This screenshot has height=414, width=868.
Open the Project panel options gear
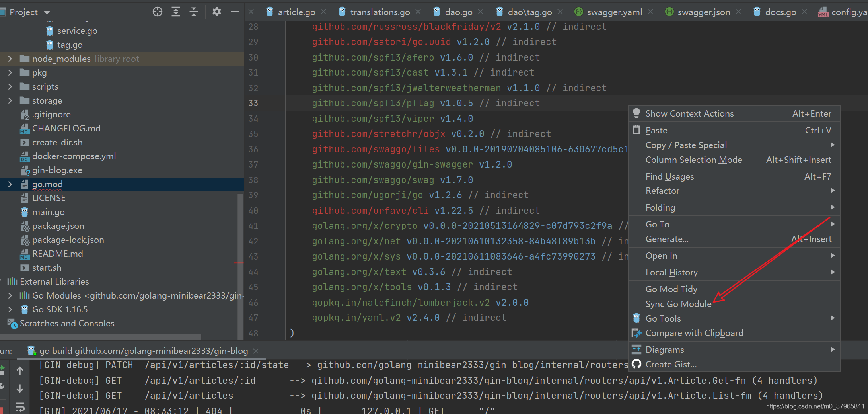[x=216, y=12]
